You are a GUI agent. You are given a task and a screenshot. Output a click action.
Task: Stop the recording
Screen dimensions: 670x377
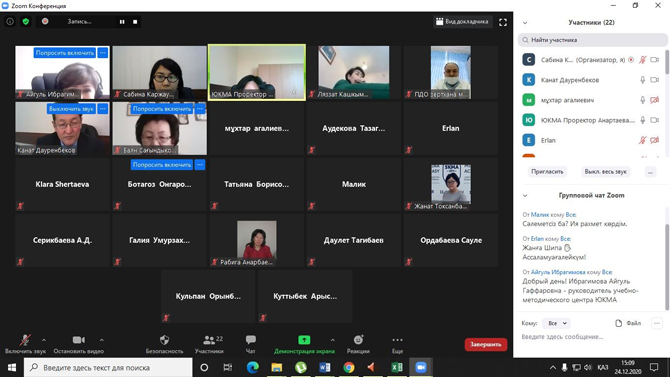tap(135, 22)
